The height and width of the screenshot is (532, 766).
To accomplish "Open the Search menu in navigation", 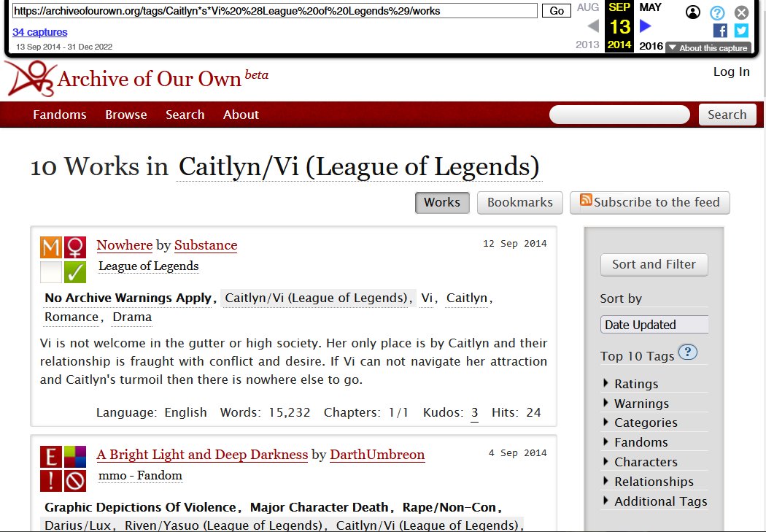I will click(185, 115).
